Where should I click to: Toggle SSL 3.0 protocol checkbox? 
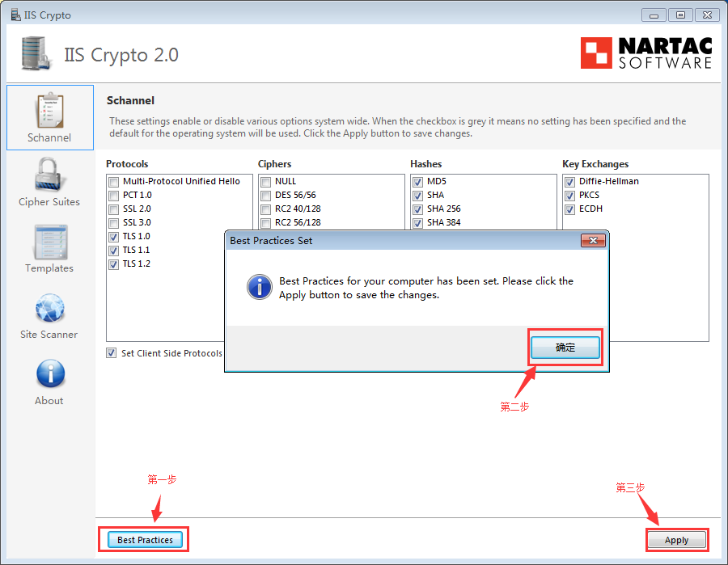tap(114, 224)
